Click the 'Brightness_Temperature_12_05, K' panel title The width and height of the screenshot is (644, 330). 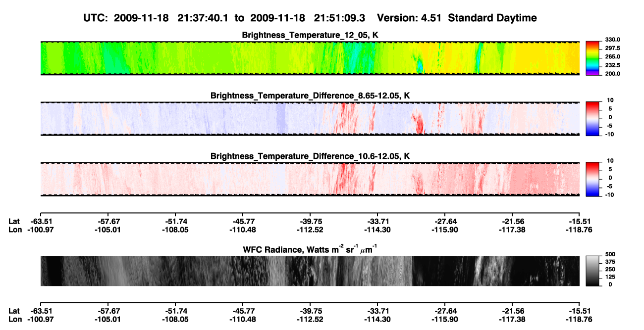click(x=310, y=35)
